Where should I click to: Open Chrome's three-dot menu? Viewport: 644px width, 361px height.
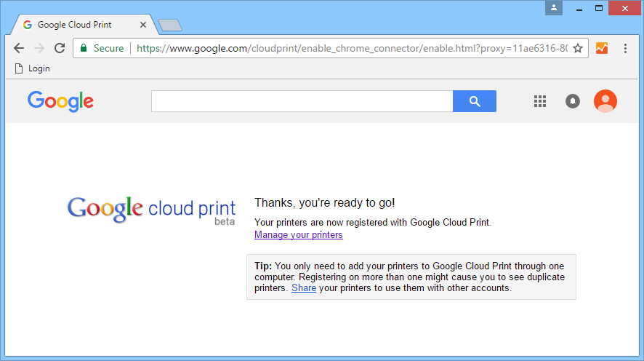[625, 48]
